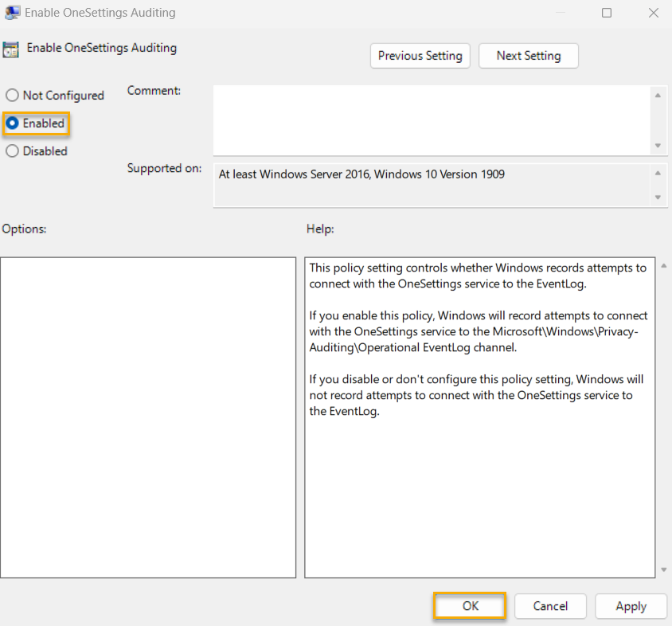
Task: Select the Enabled radio button
Action: 11,123
